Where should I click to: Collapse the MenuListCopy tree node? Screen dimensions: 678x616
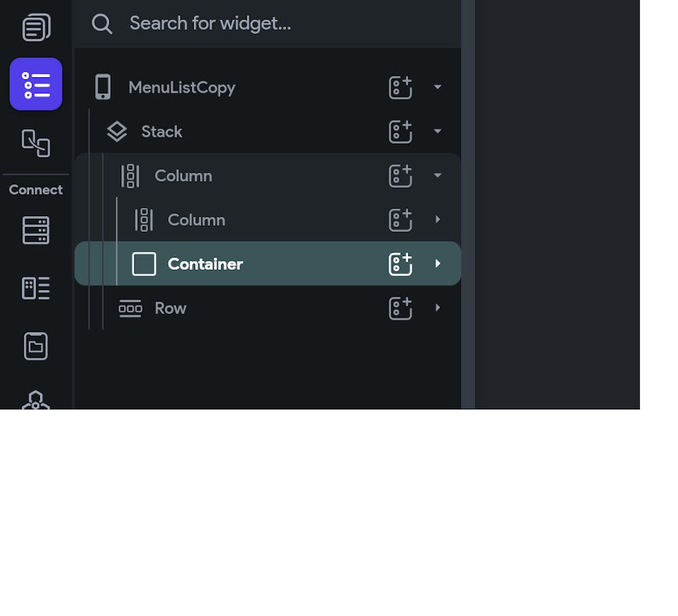(x=437, y=87)
